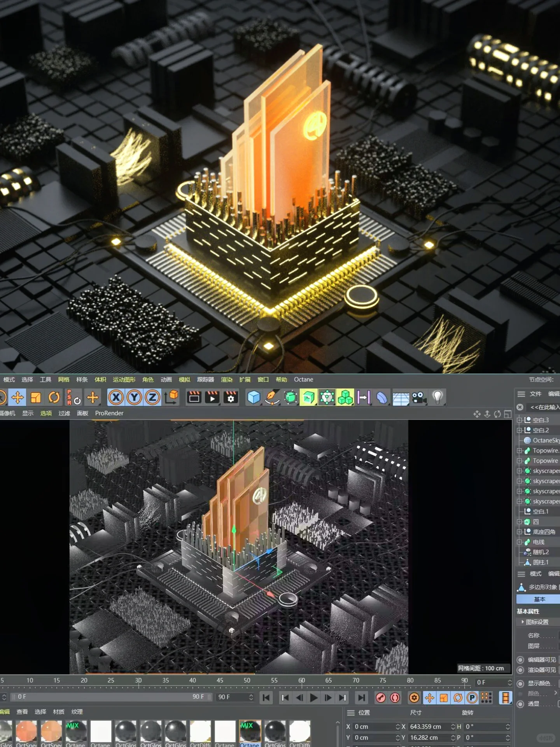Screen dimensions: 560x747
Task: Toggle Parameter (P) keyframe recording
Action: coord(472,698)
